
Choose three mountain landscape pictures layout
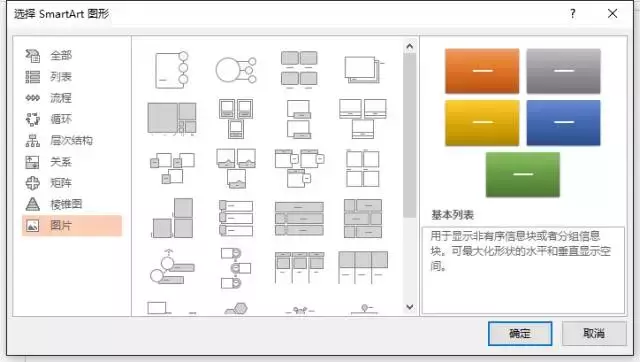tap(236, 168)
